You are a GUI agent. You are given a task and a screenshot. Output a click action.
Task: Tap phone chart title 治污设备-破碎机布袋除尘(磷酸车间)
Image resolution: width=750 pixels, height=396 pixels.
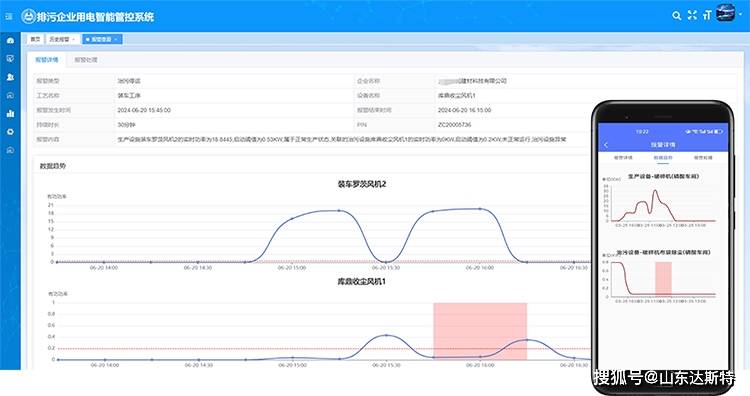663,252
